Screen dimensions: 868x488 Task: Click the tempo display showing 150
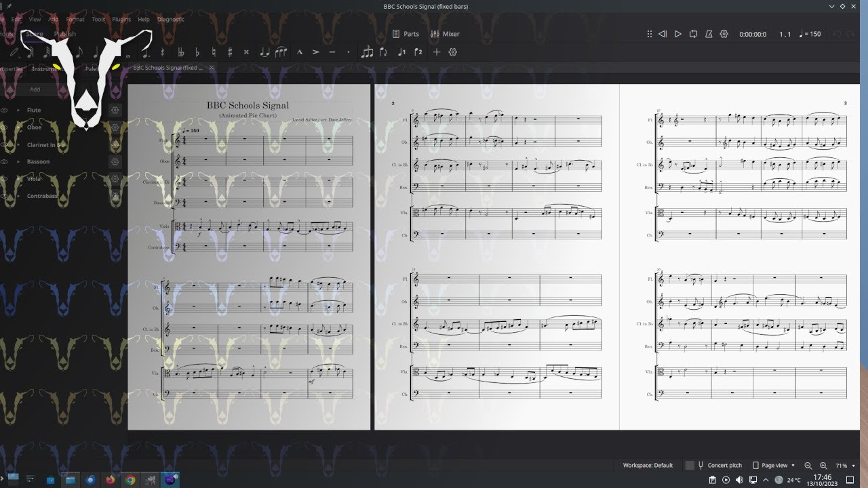pyautogui.click(x=810, y=34)
